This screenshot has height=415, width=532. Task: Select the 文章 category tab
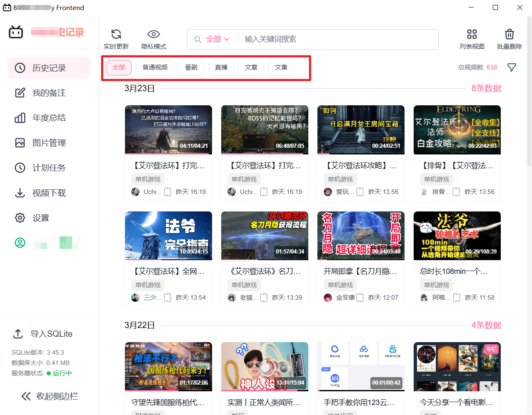click(x=251, y=67)
